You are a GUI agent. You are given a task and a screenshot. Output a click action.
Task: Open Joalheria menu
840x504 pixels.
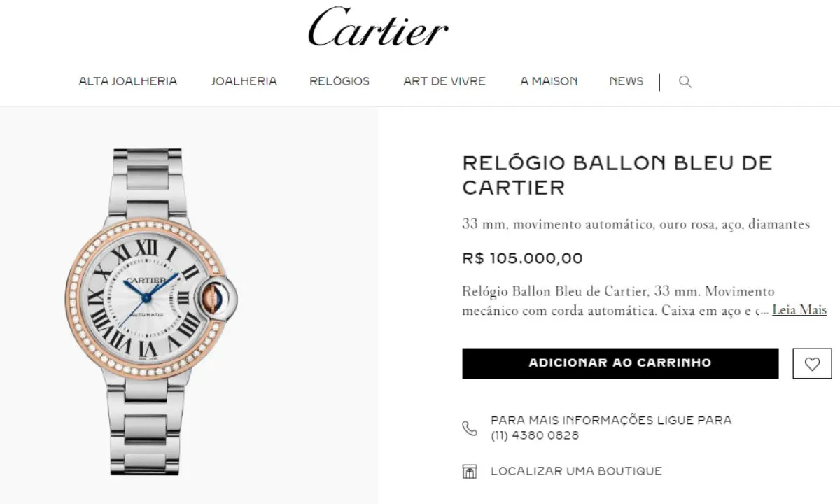pyautogui.click(x=244, y=81)
